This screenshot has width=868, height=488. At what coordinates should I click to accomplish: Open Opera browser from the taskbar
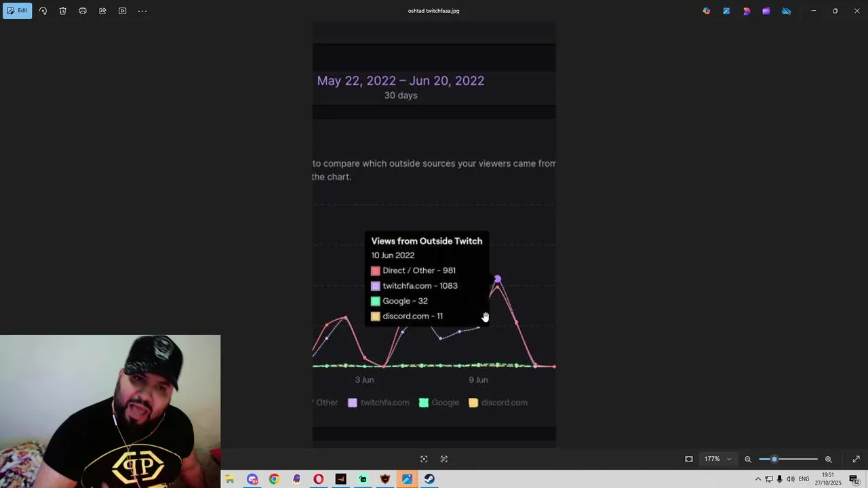pyautogui.click(x=319, y=479)
